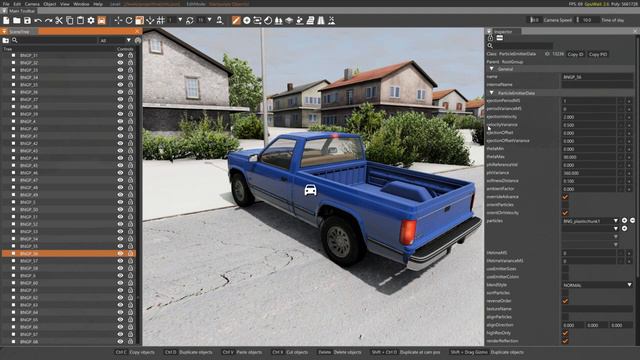Screen dimensions: 640x360
Task: Click the Time of day slider
Action: (x=587, y=20)
